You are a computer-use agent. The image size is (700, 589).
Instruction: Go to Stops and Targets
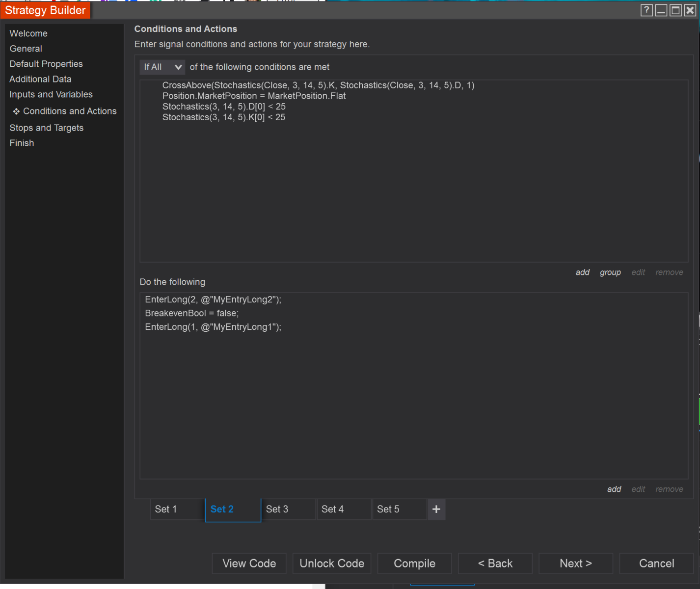[x=47, y=128]
